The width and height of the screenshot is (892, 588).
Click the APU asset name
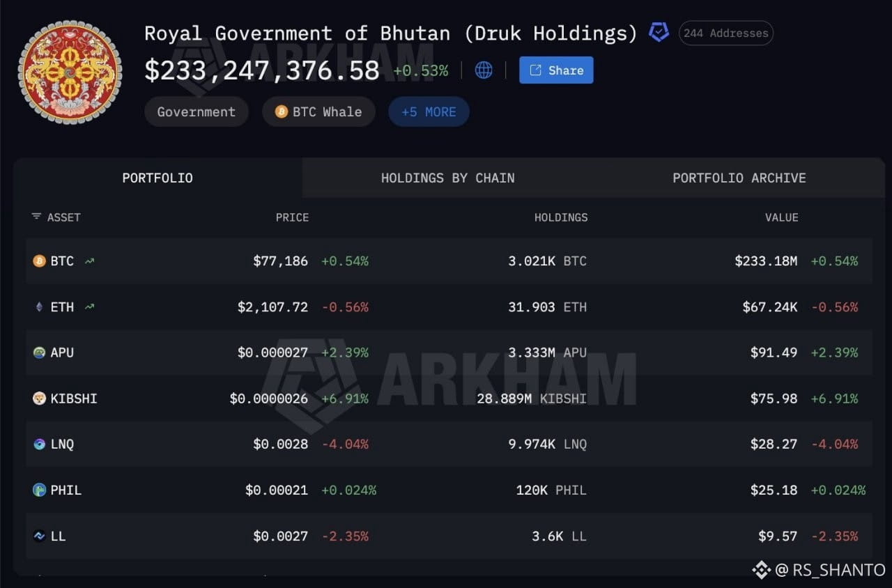tap(62, 353)
